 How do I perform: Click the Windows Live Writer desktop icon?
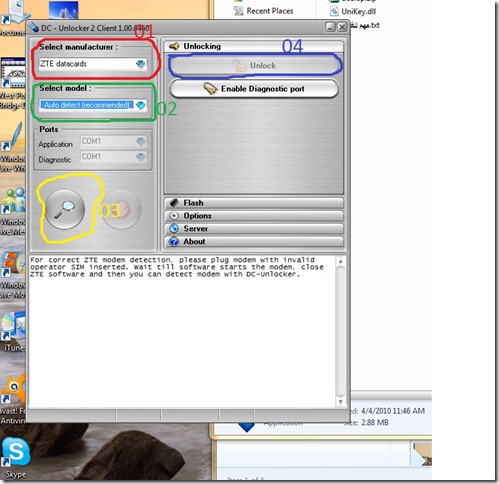13,147
